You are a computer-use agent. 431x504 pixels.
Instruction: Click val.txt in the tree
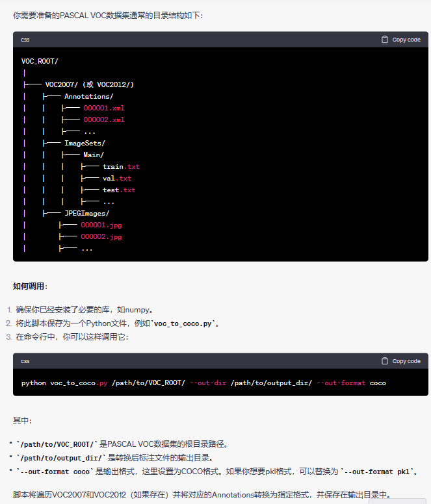coord(117,178)
